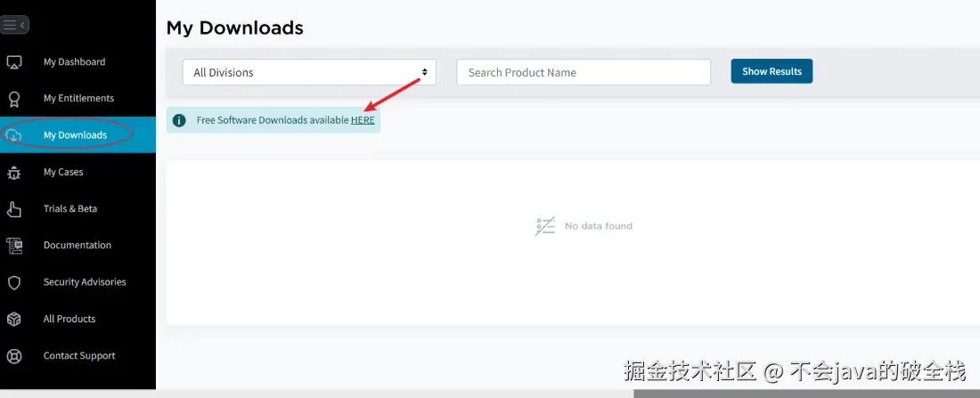This screenshot has height=398, width=980.
Task: Click the All Products cube icon
Action: [13, 320]
